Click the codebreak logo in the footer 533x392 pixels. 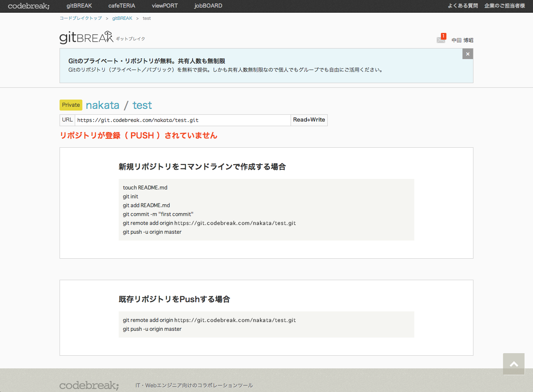pyautogui.click(x=89, y=385)
